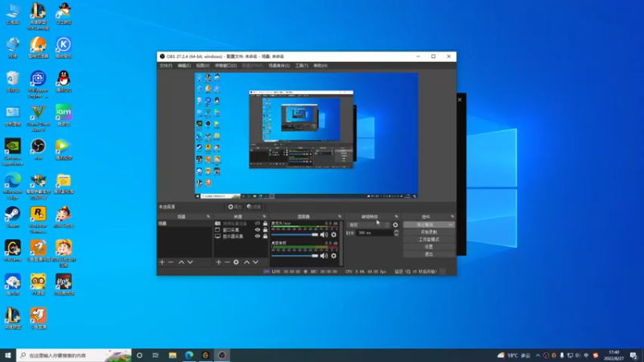Open Microsoft Edge from the taskbar

point(189,355)
